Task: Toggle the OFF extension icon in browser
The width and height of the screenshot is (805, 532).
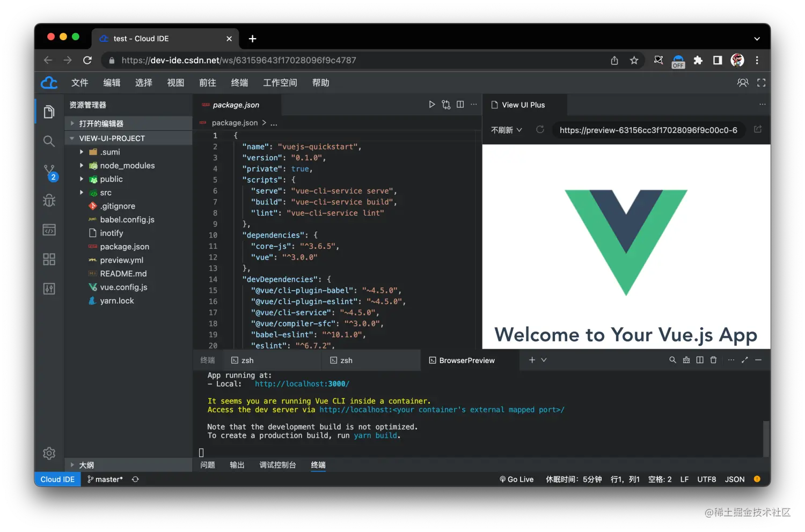Action: point(678,61)
